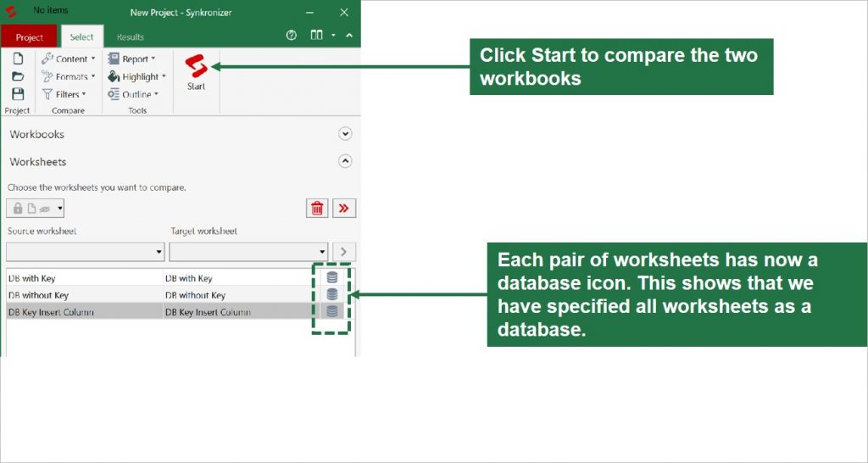
Task: Collapse the Worksheets section
Action: 345,161
